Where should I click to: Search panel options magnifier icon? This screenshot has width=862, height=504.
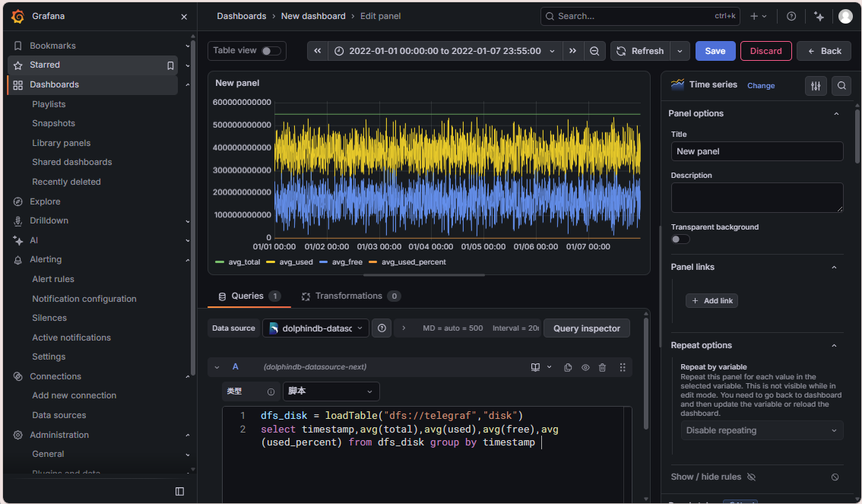(841, 86)
